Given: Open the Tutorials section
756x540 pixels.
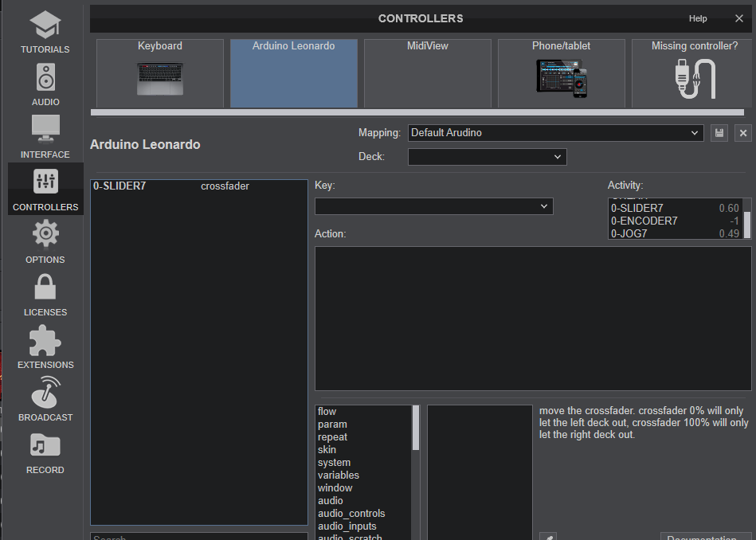Looking at the screenshot, I should click(x=45, y=32).
